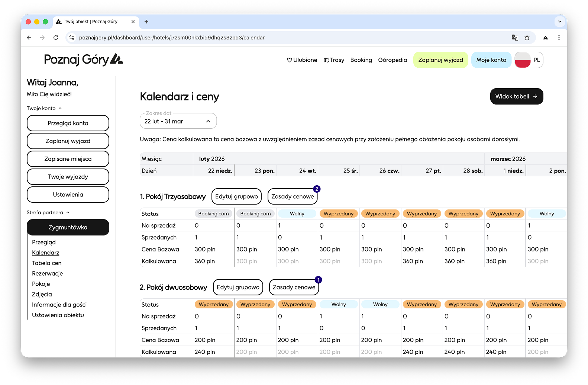Open Zasady cenowe for Pokój Trzyosobowy
Image resolution: width=588 pixels, height=385 pixels.
point(293,196)
